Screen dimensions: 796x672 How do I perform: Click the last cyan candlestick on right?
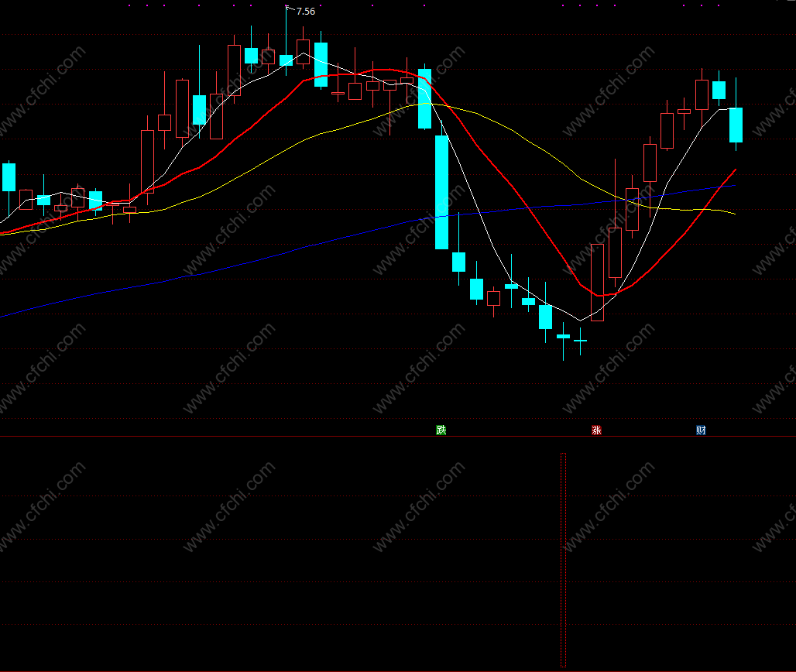736,125
